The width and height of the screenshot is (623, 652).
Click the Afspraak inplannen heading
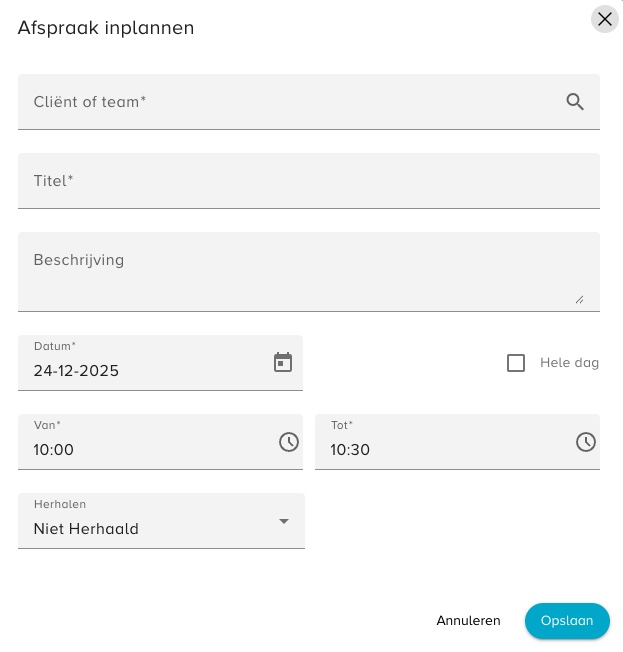pyautogui.click(x=106, y=28)
